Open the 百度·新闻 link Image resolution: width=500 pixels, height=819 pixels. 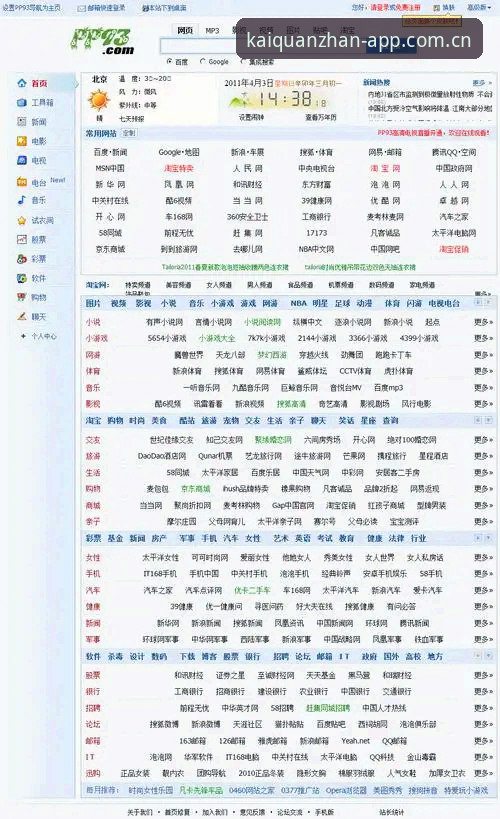click(110, 152)
